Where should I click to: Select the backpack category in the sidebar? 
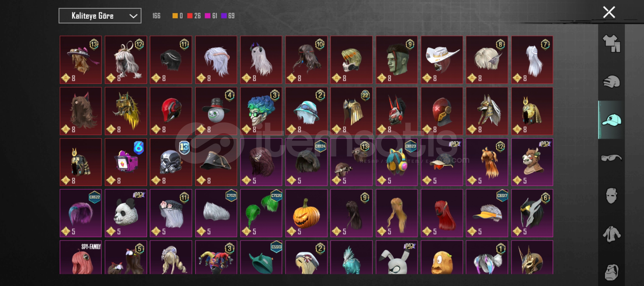(611, 272)
